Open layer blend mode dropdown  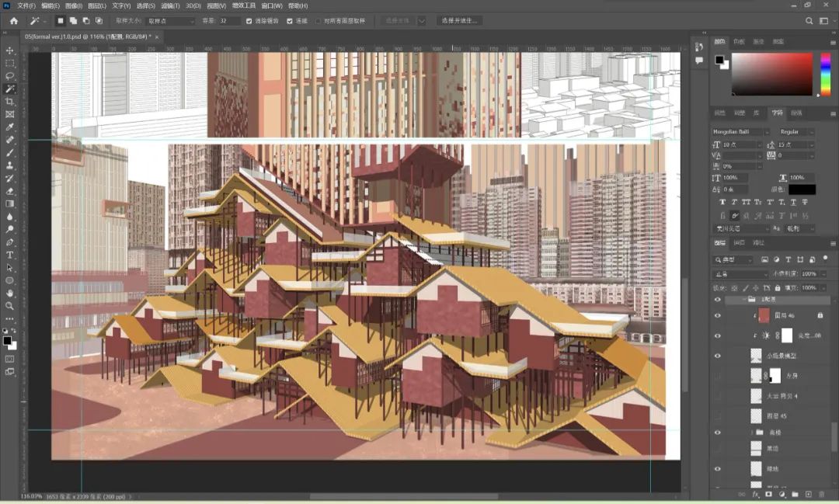741,274
